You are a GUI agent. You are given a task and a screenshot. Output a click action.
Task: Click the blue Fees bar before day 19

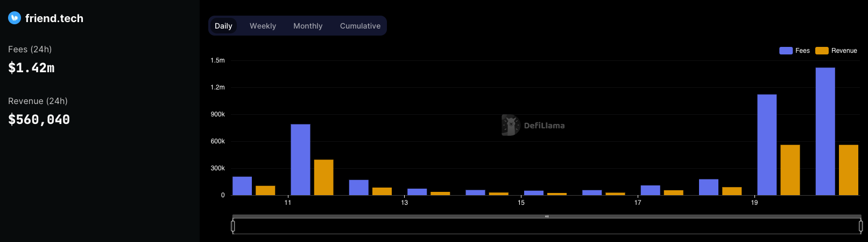pos(709,187)
